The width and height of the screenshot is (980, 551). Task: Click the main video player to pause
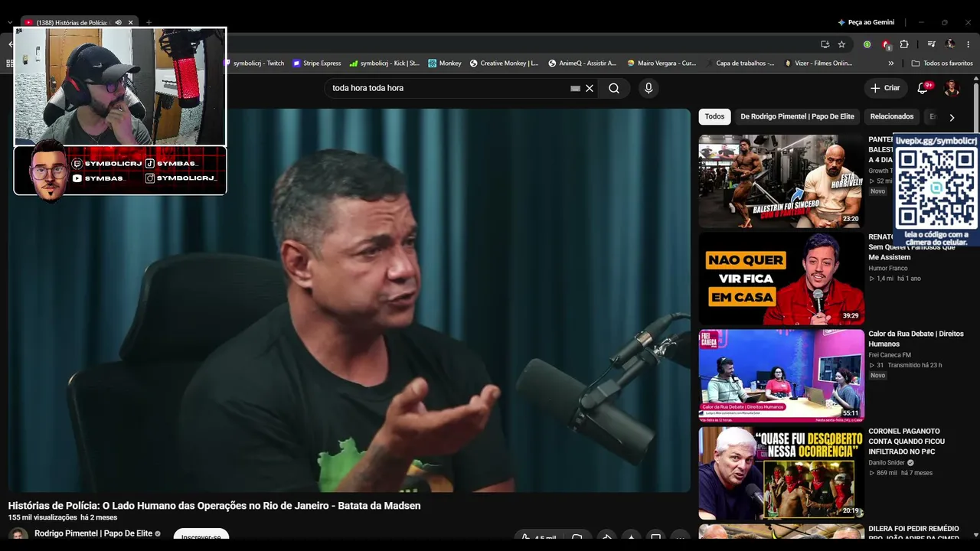[x=349, y=300]
